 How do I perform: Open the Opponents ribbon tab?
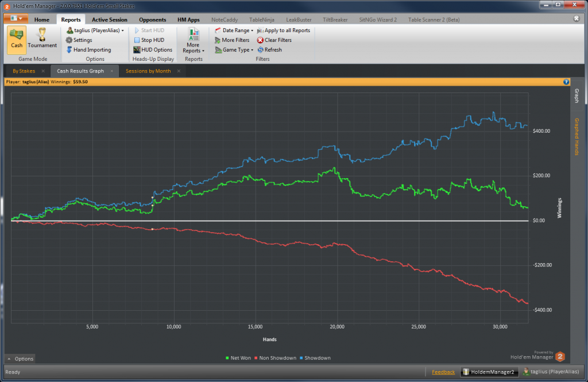tap(152, 20)
